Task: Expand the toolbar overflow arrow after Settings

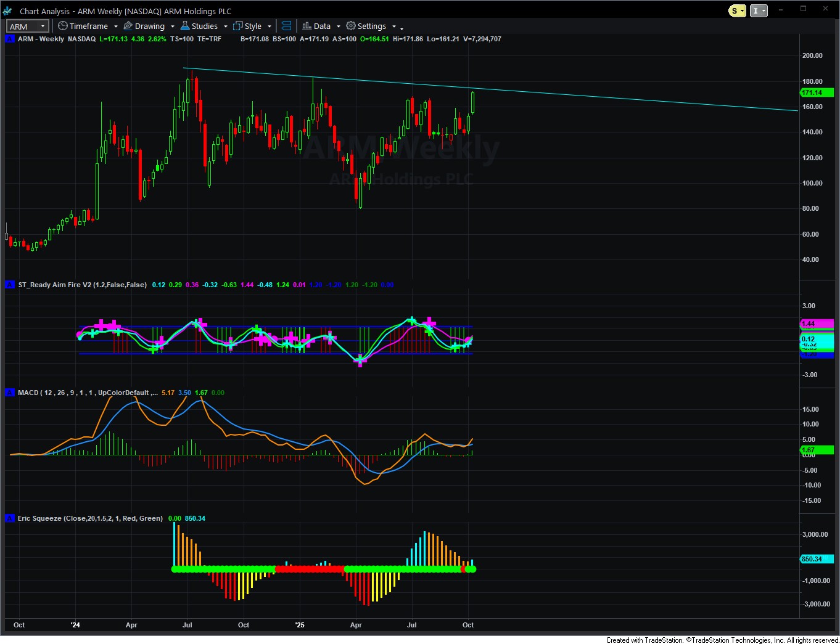Action: click(x=402, y=28)
